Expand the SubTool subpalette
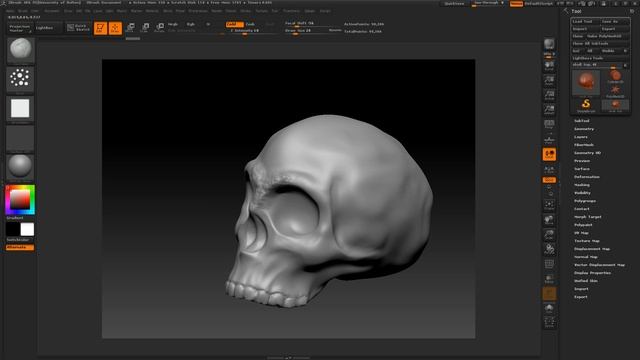 [x=582, y=121]
